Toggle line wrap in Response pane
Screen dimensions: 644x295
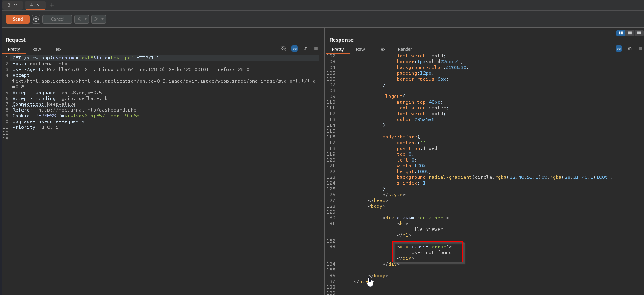(619, 48)
